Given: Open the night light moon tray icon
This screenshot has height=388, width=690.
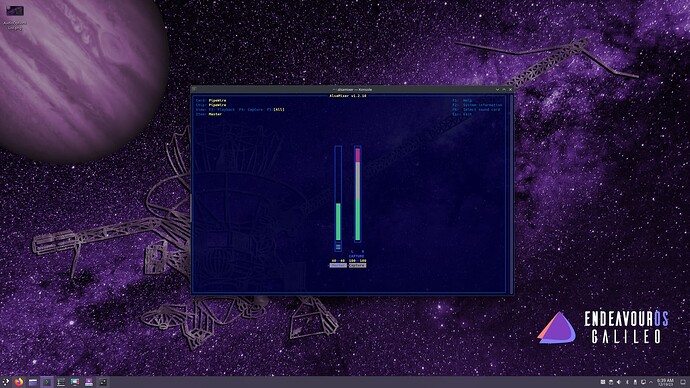Looking at the screenshot, I should click(627, 382).
